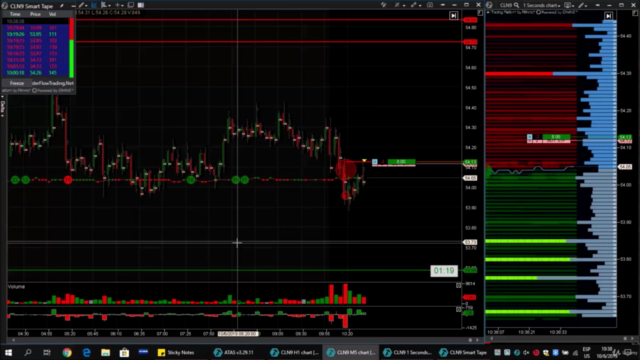Open the Windows Start menu
640x360 pixels.
click(8, 352)
